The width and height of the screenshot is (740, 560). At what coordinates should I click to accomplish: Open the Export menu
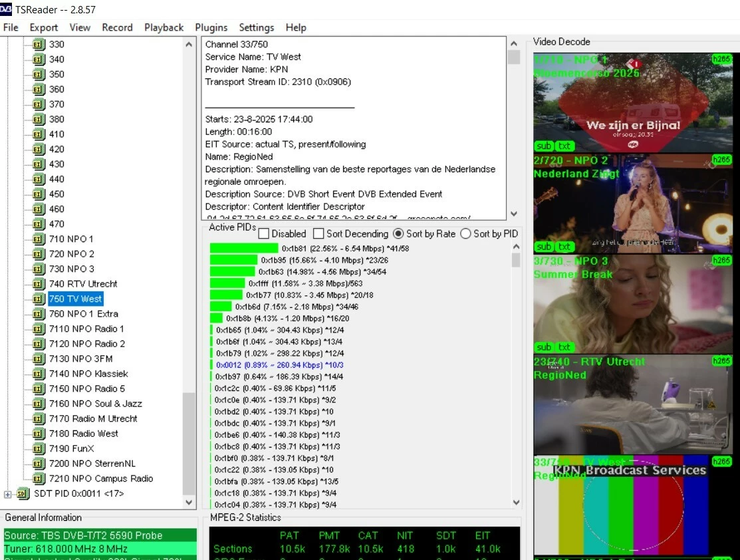pyautogui.click(x=44, y=27)
